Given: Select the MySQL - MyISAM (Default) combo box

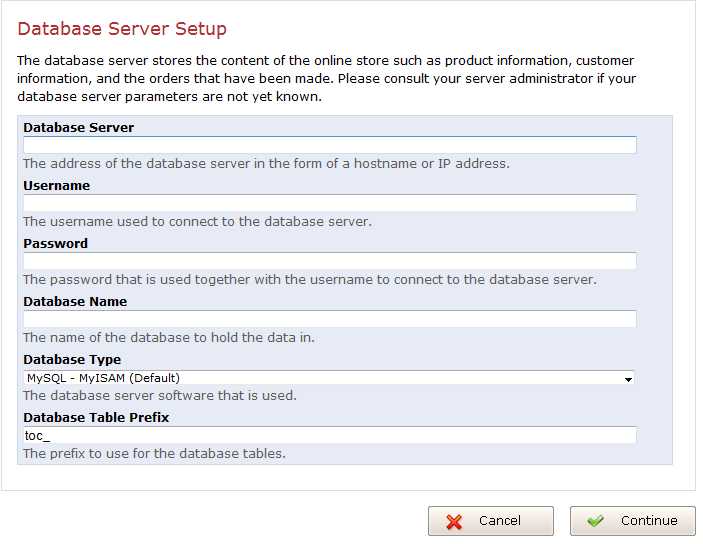Looking at the screenshot, I should click(x=328, y=378).
